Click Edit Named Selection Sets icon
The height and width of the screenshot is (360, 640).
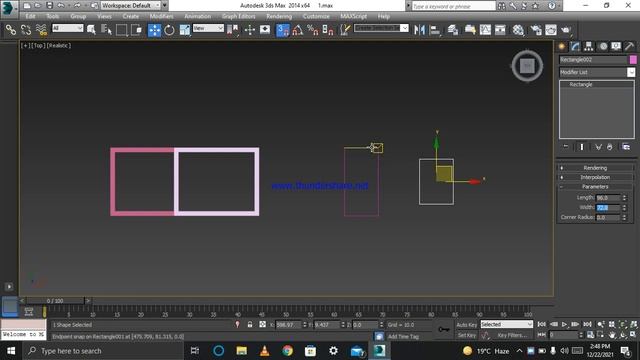[345, 30]
